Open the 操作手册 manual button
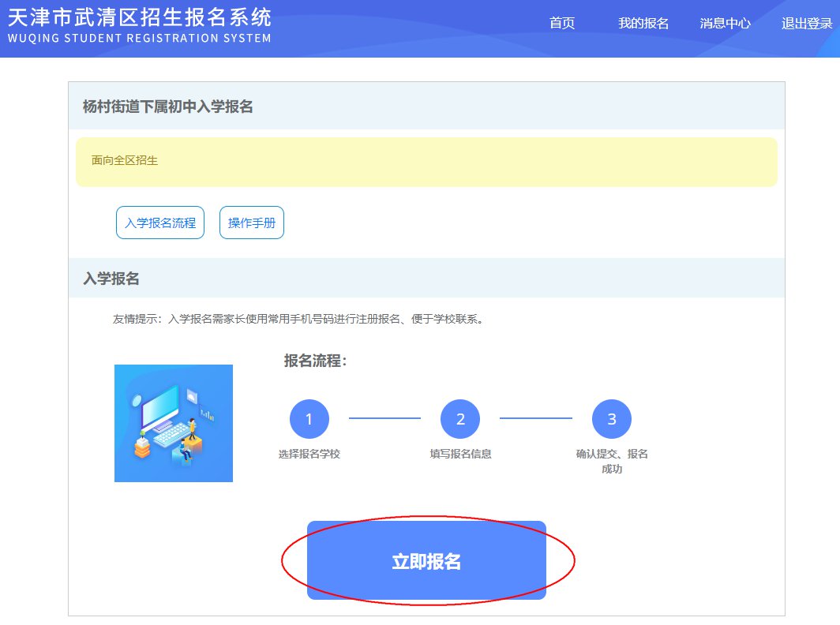The width and height of the screenshot is (840, 625). pyautogui.click(x=252, y=223)
